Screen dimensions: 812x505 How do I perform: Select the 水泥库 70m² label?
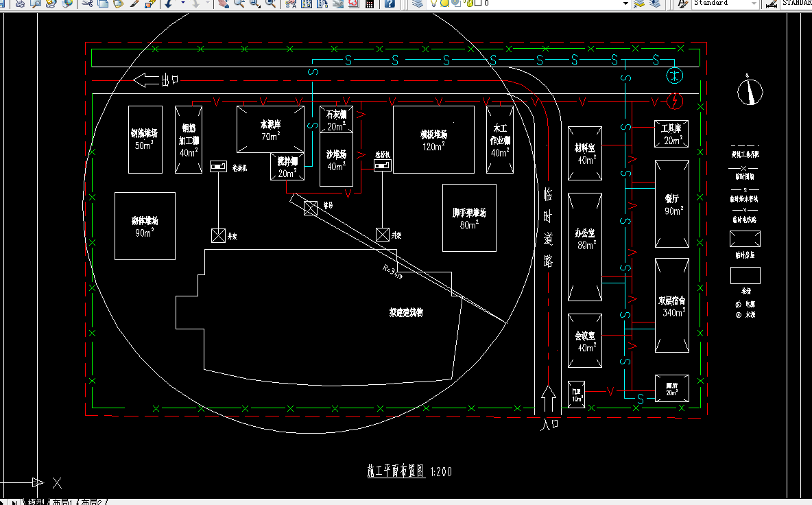tap(270, 130)
